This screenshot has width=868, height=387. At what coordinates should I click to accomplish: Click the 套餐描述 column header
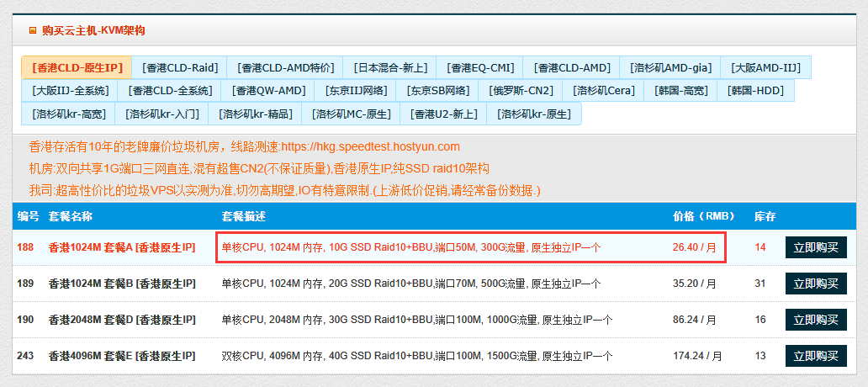tap(244, 216)
